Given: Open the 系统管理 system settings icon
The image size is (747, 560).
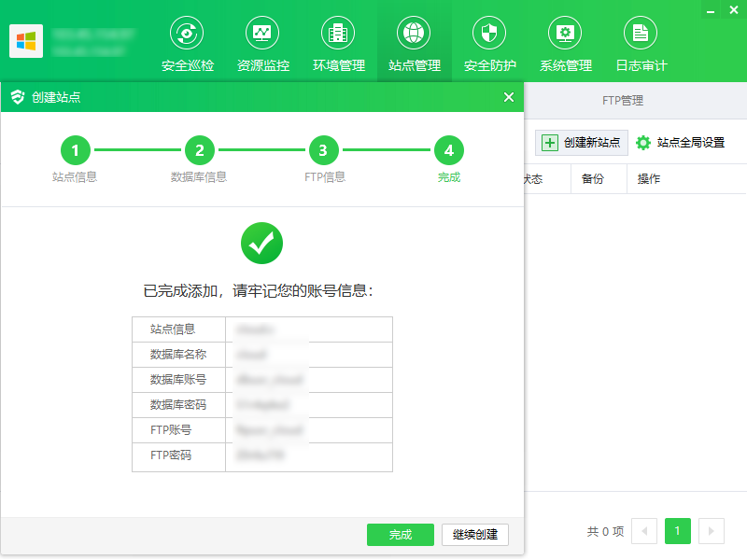Looking at the screenshot, I should tap(565, 33).
